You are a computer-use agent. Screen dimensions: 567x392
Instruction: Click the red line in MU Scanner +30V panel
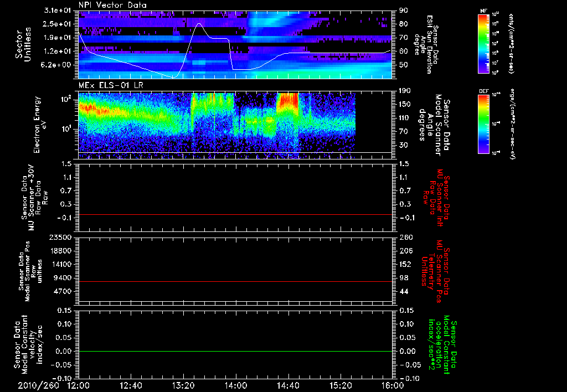pyautogui.click(x=235, y=214)
